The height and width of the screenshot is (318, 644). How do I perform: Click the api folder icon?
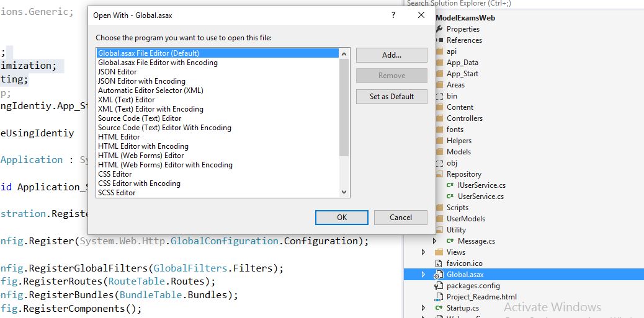click(439, 51)
